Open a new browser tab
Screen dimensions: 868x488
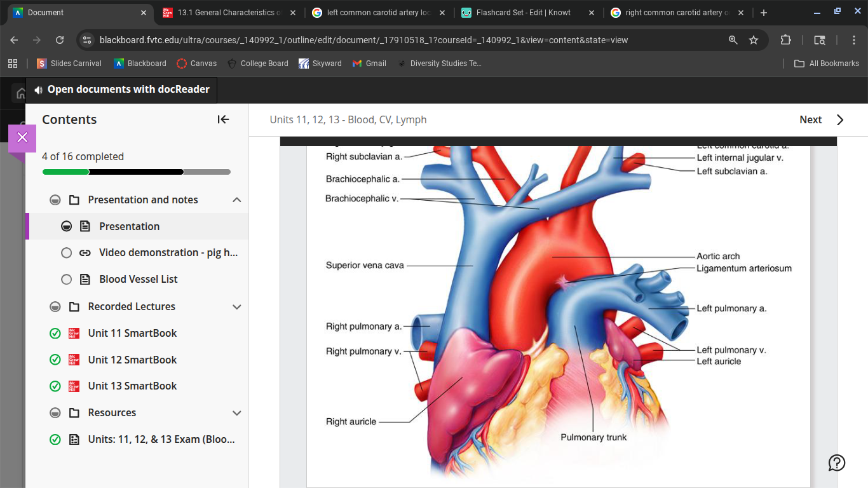point(764,13)
